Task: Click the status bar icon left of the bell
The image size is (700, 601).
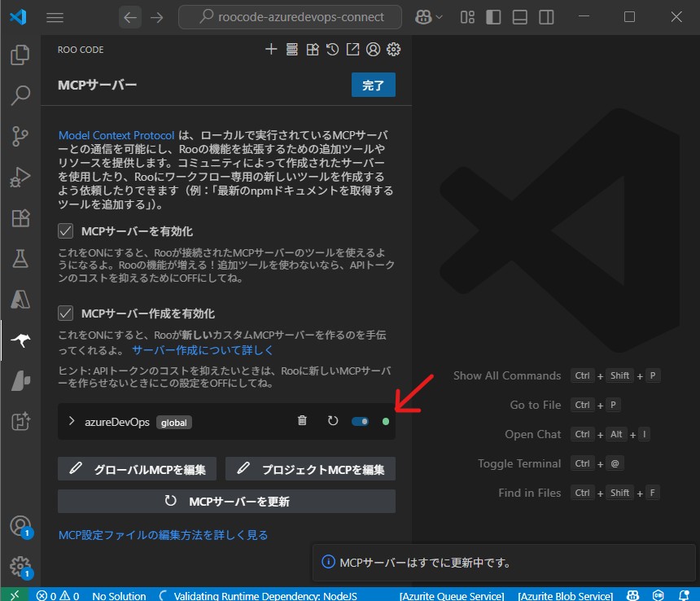Action: click(x=658, y=595)
